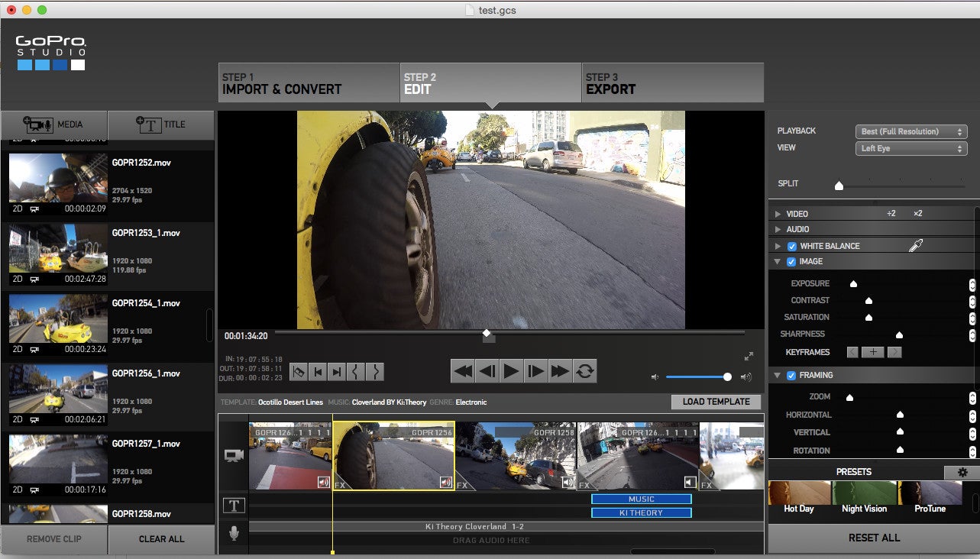
Task: Expand the White Balance section
Action: 778,246
